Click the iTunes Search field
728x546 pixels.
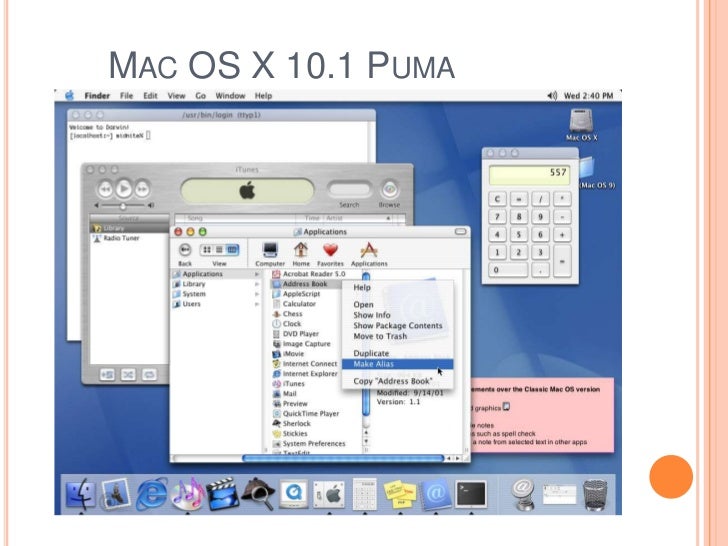point(349,189)
